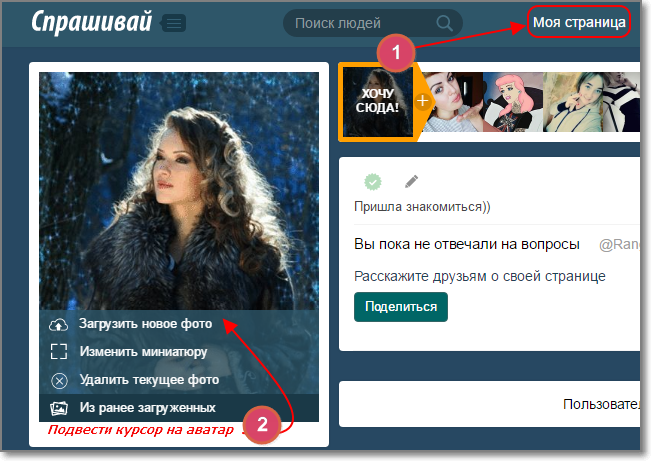Viewport: 651px width, 461px height.
Task: Click the Спрашивай site logo
Action: pos(92,21)
